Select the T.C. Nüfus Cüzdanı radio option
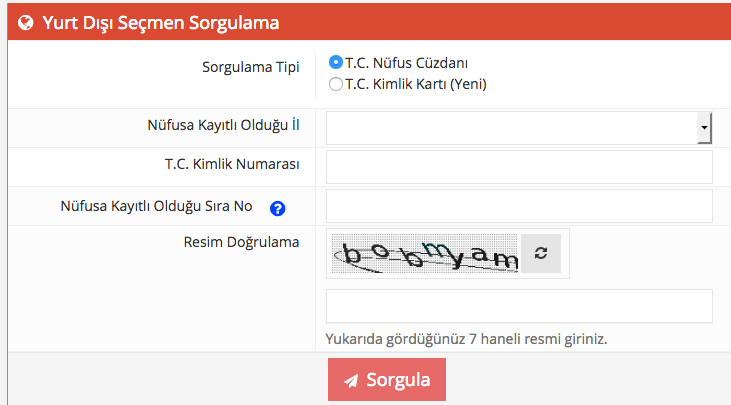 336,62
